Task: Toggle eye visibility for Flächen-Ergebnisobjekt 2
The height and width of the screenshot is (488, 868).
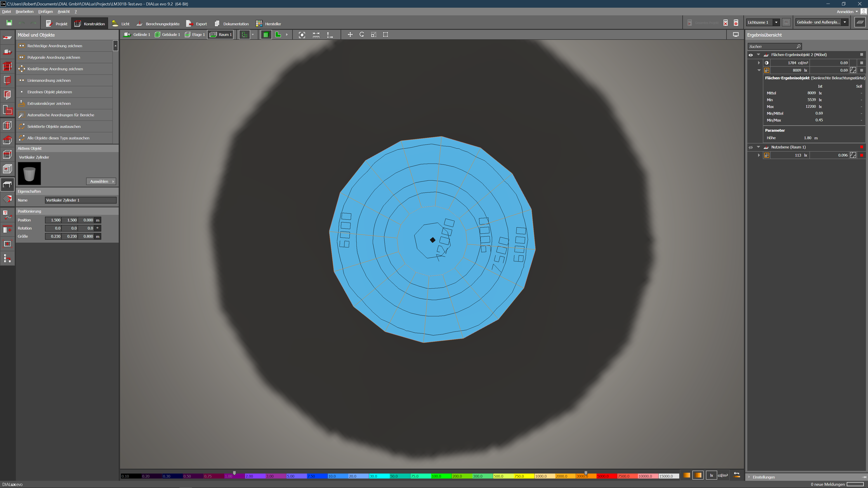Action: coord(751,55)
